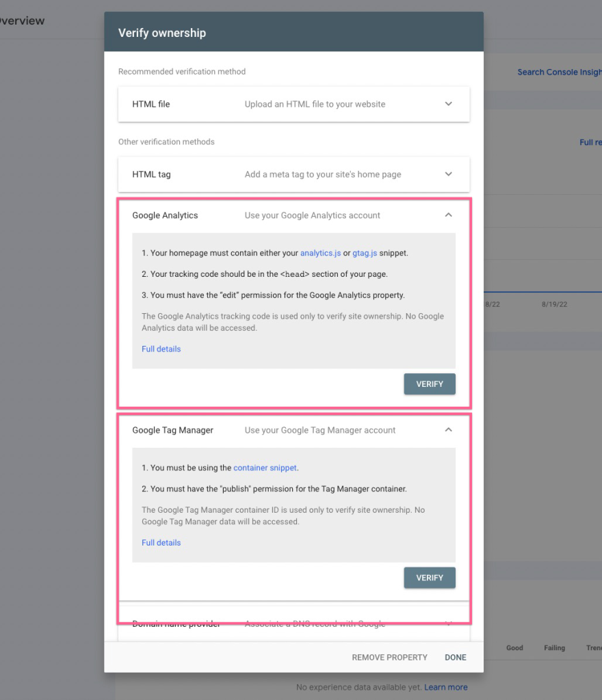Open the analytics.js link
This screenshot has height=700, width=602.
(320, 253)
